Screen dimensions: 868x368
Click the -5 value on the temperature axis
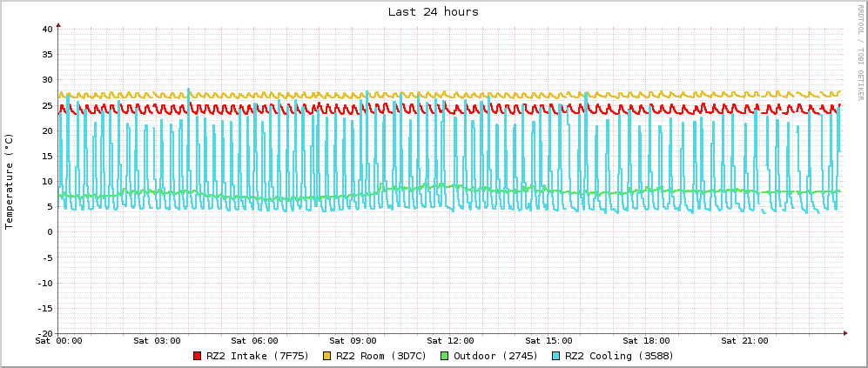tap(46, 258)
